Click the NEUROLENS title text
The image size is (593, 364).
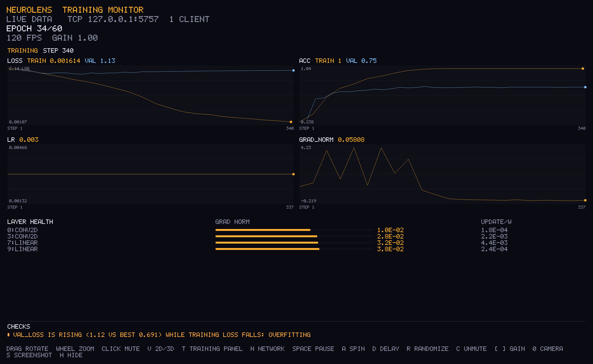[x=29, y=10]
